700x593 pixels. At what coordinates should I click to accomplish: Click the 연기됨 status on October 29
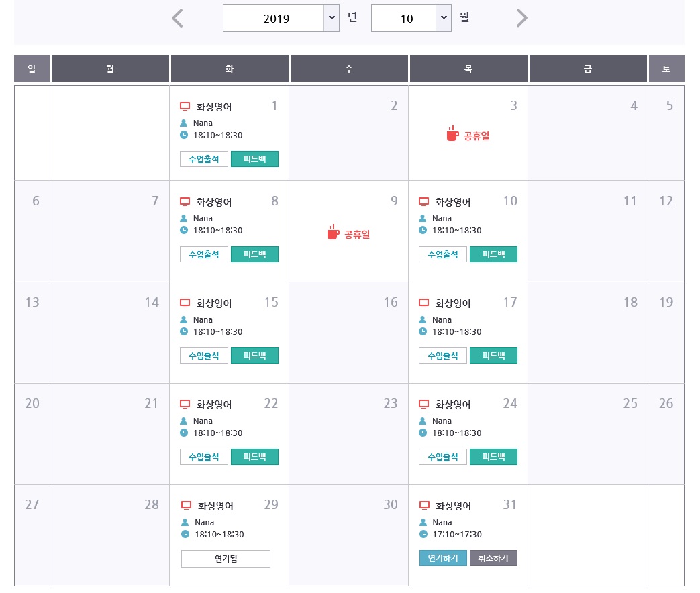pyautogui.click(x=226, y=559)
